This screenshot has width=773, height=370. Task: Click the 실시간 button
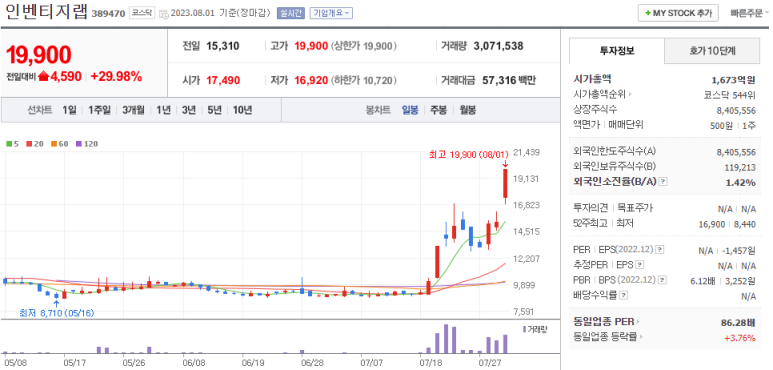click(291, 13)
